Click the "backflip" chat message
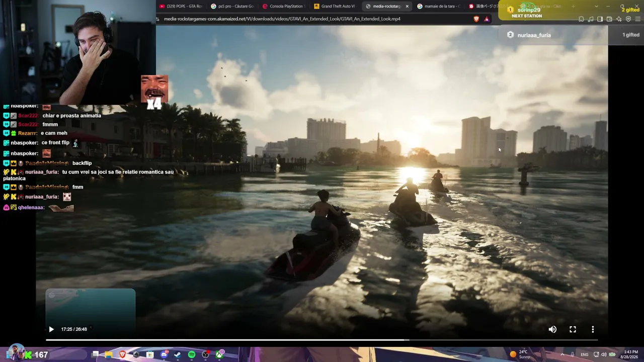Viewport: 644px width, 362px height. (x=82, y=163)
